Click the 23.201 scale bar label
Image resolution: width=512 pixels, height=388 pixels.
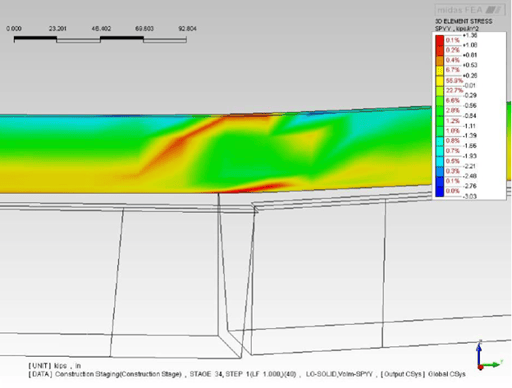pos(57,29)
